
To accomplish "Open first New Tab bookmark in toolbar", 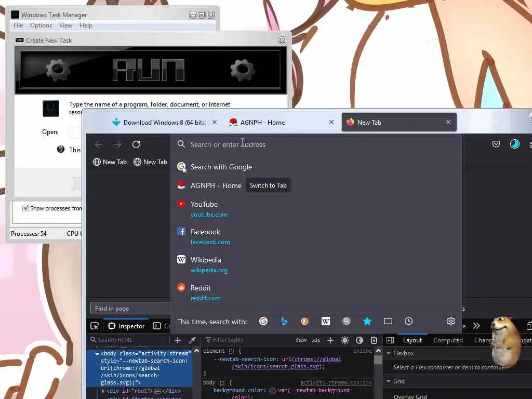I will (x=110, y=162).
